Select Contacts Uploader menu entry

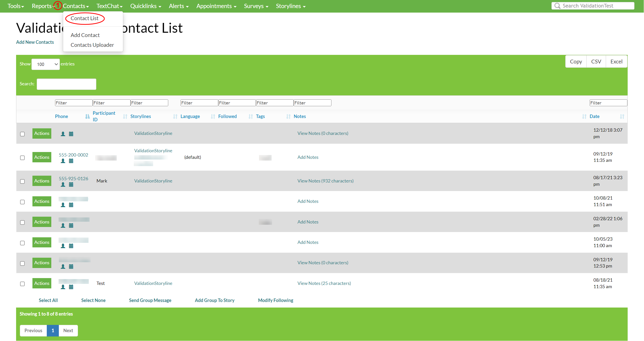92,45
